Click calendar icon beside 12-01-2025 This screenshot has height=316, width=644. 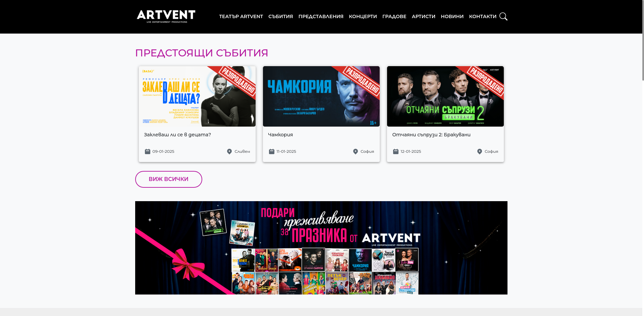(396, 151)
